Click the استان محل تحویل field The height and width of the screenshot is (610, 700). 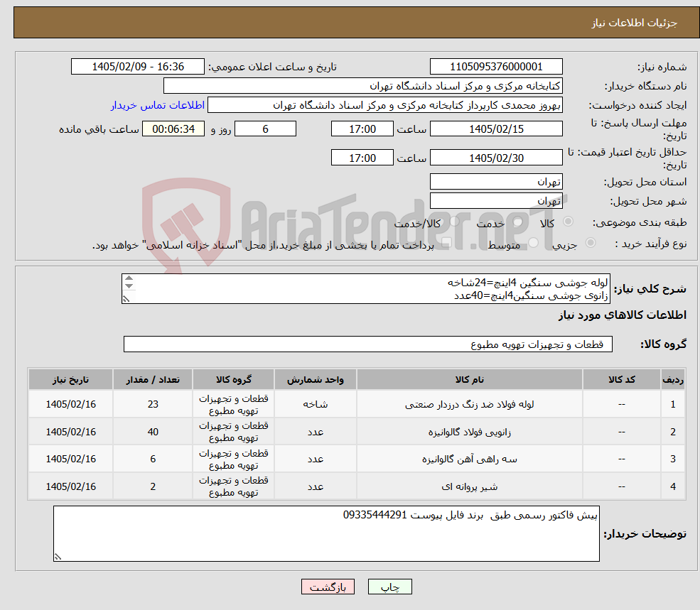[496, 182]
